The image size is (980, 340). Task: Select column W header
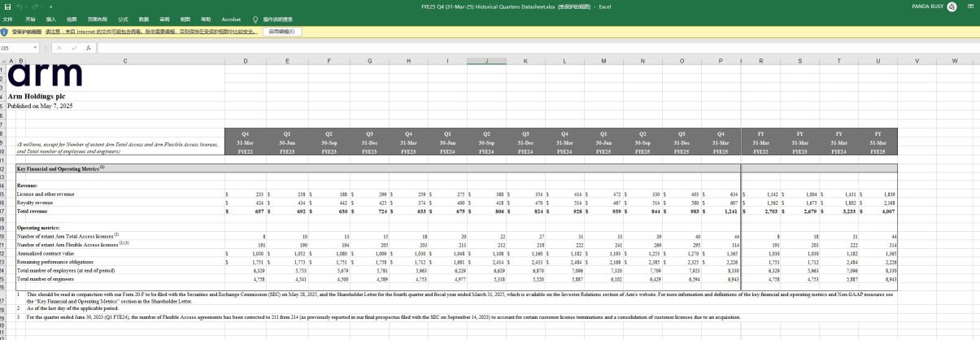click(955, 61)
